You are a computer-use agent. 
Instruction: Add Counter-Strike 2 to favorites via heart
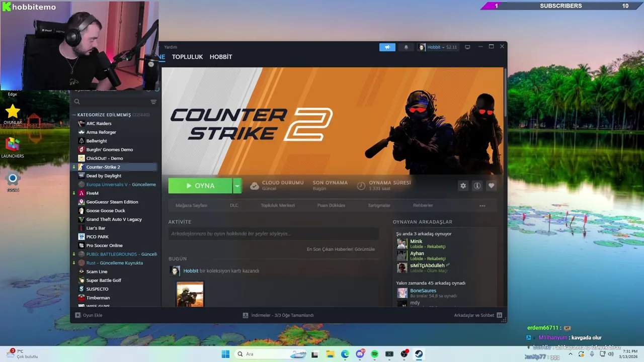(x=491, y=186)
